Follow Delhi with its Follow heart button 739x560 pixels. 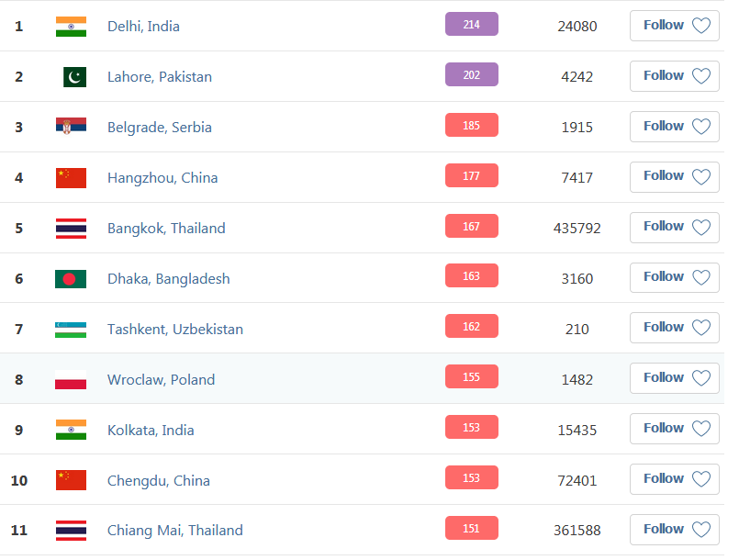tap(674, 26)
